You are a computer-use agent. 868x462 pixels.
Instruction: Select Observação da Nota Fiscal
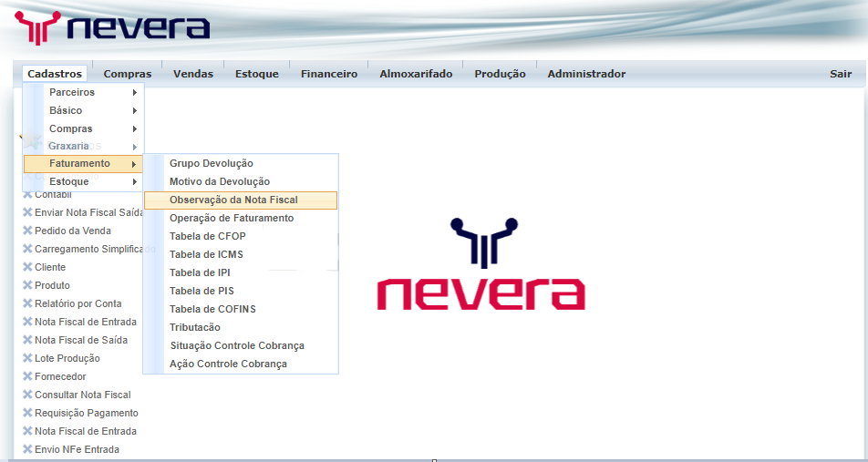241,200
